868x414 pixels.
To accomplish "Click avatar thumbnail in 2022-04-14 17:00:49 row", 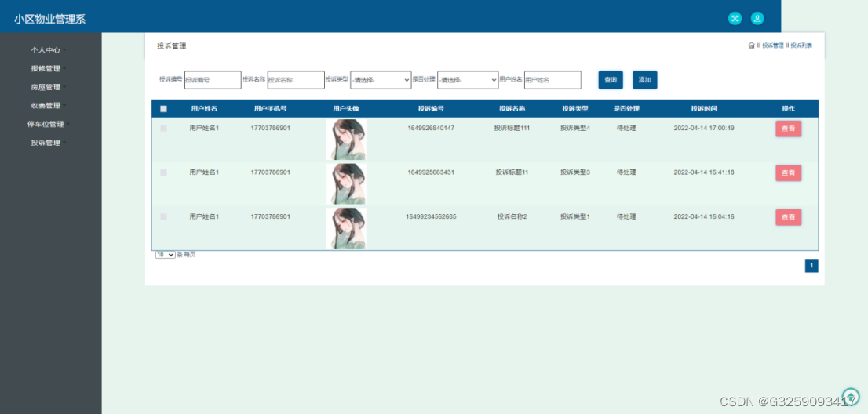I will click(x=346, y=140).
